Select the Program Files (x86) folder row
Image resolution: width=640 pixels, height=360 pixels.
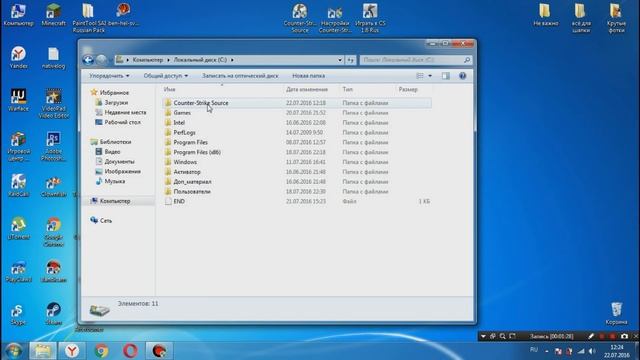[296, 152]
